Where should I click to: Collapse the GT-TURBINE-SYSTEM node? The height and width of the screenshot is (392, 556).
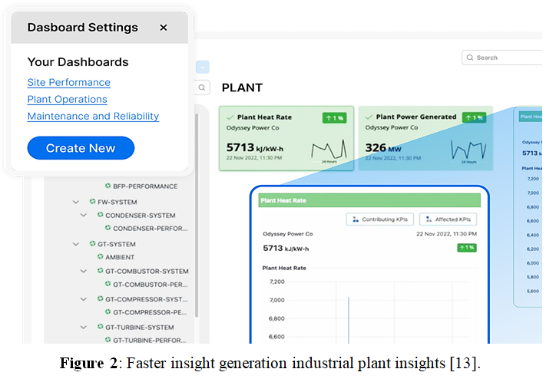[84, 328]
